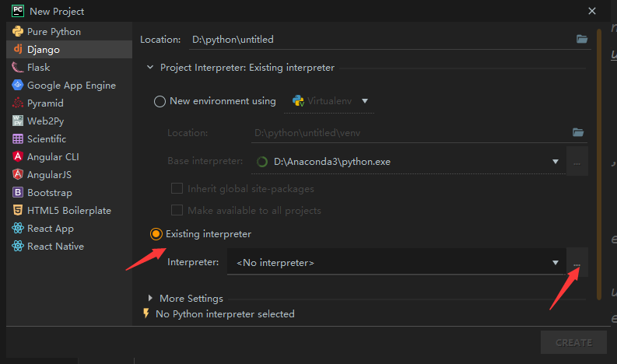The image size is (617, 364).
Task: Browse for project Location folder icon
Action: pyautogui.click(x=581, y=39)
